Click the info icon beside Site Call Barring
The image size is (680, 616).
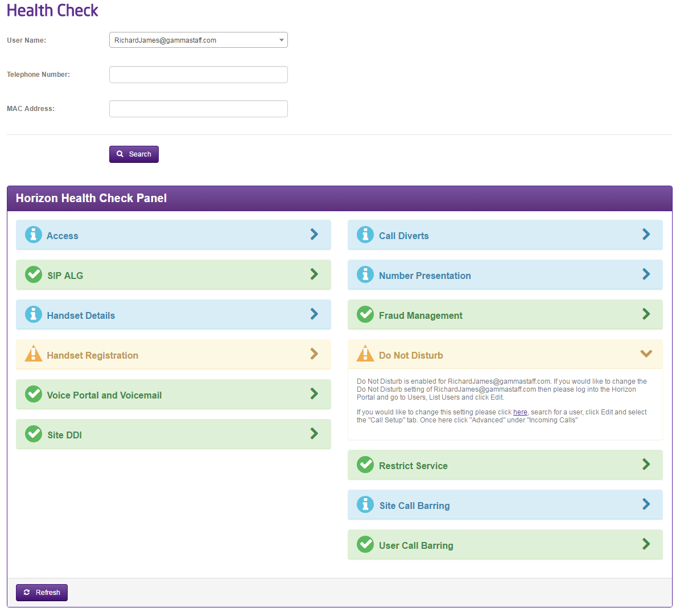(365, 504)
